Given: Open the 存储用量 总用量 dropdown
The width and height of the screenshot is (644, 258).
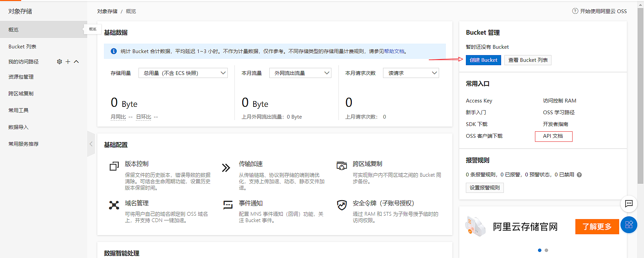Looking at the screenshot, I should tap(183, 73).
